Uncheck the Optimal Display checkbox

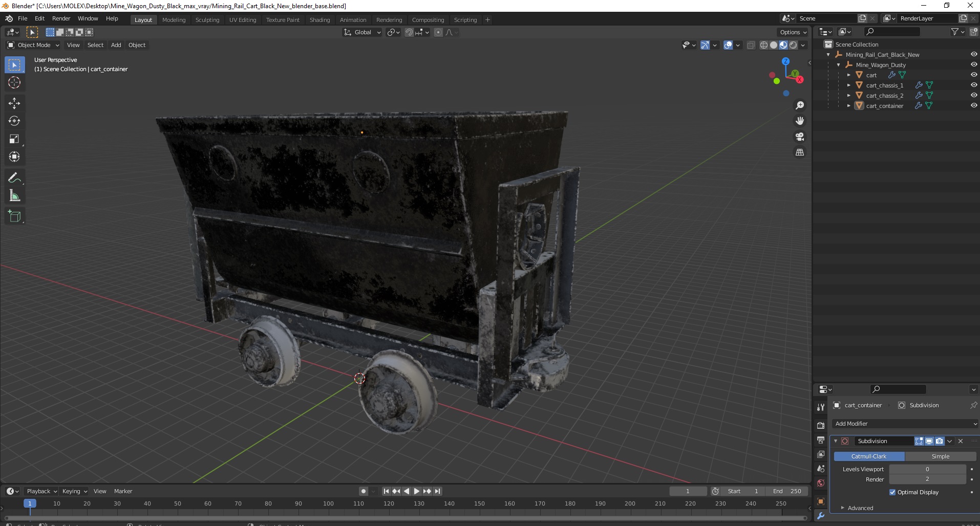pyautogui.click(x=892, y=492)
